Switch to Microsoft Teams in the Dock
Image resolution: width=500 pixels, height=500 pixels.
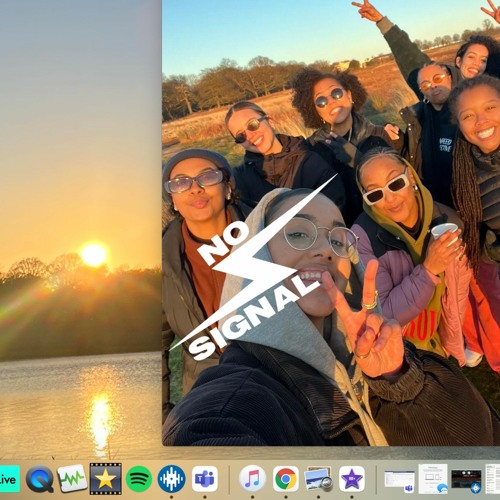pos(205,479)
